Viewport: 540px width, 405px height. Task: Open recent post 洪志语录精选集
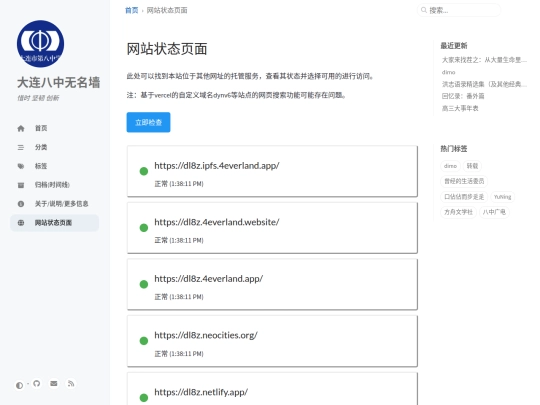click(484, 84)
